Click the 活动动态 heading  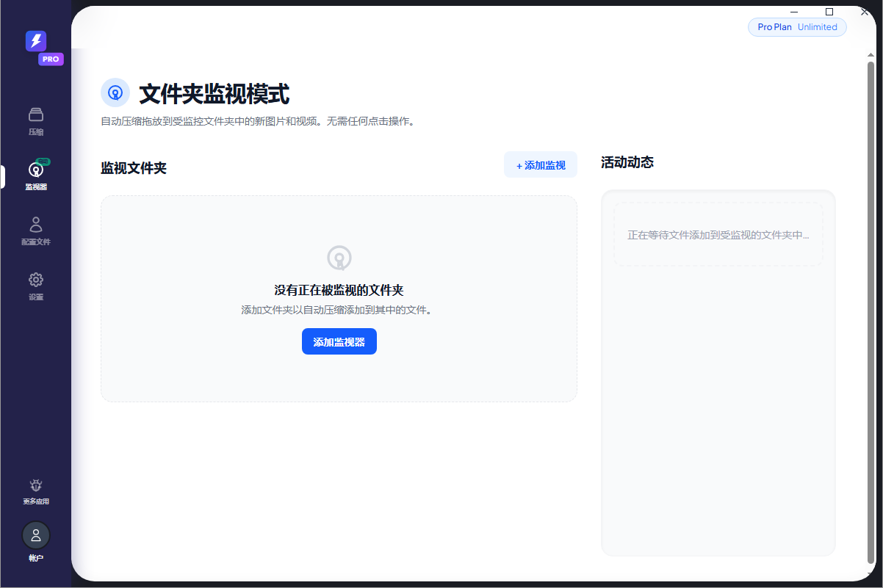point(627,162)
